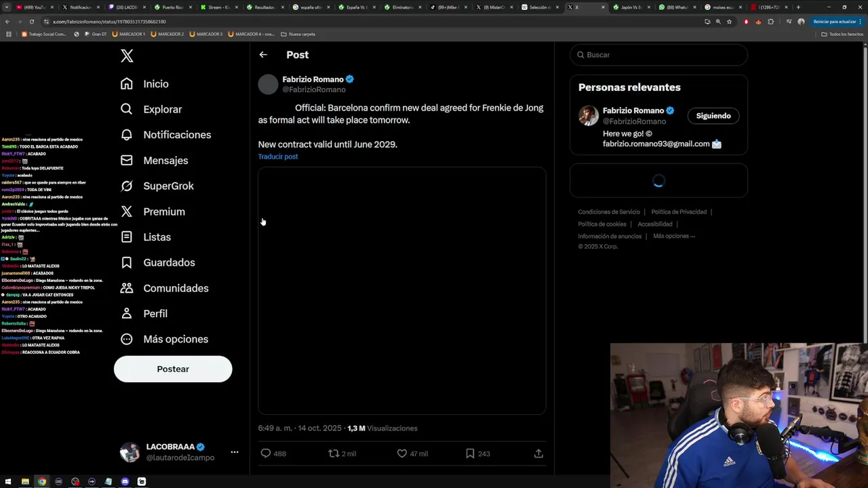868x488 pixels.
Task: Reload the page in browser toolbar
Action: 31,22
